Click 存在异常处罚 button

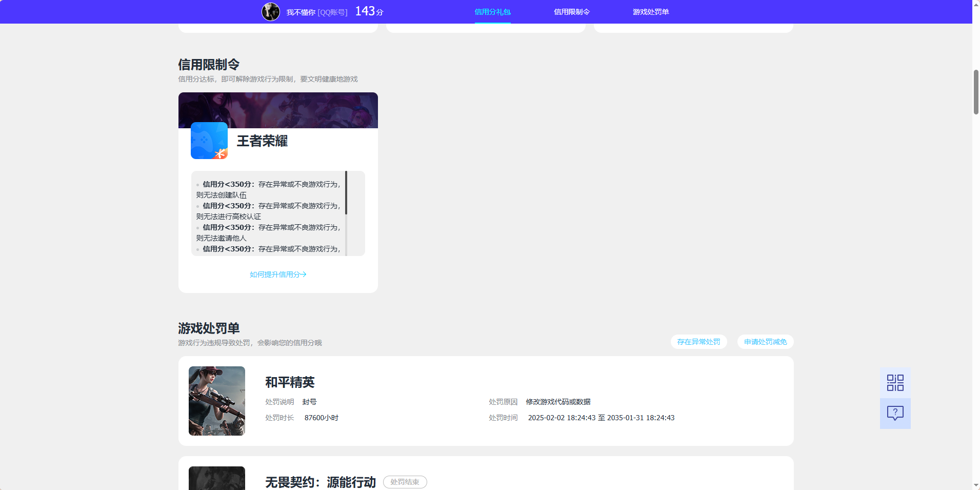(x=698, y=342)
